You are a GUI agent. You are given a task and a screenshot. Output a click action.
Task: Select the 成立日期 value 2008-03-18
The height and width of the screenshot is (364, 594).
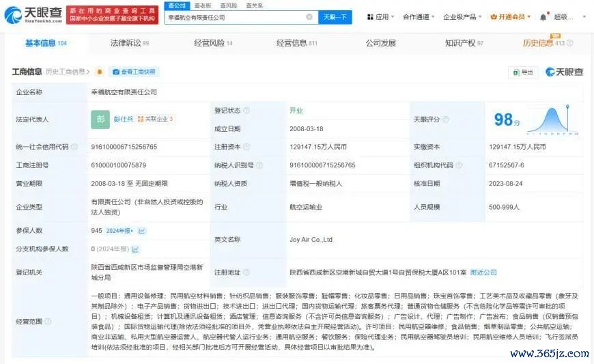307,129
